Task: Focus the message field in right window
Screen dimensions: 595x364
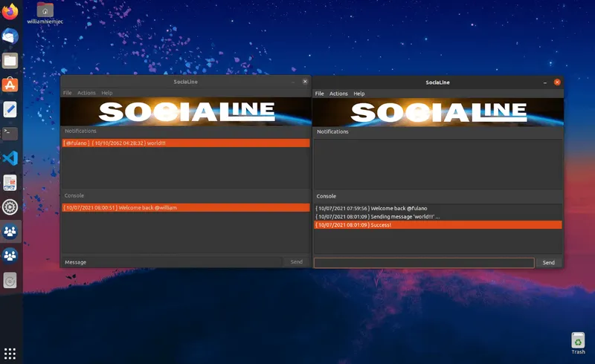Action: click(x=424, y=262)
